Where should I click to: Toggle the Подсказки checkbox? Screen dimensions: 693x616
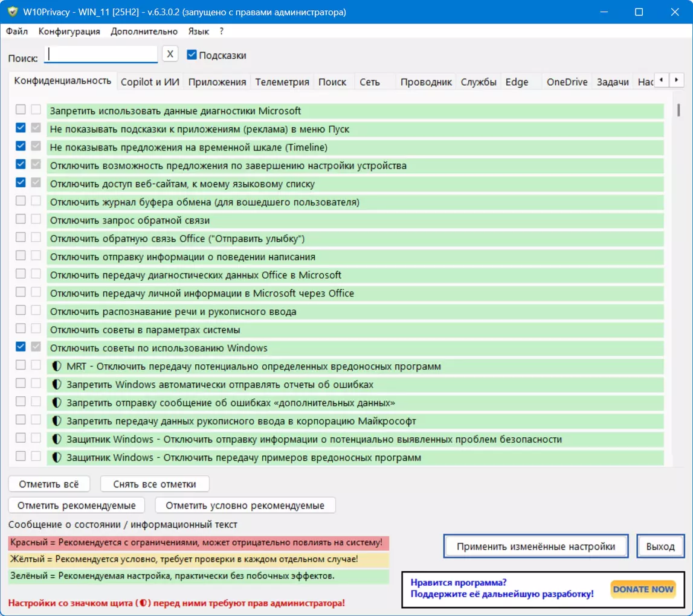point(192,55)
